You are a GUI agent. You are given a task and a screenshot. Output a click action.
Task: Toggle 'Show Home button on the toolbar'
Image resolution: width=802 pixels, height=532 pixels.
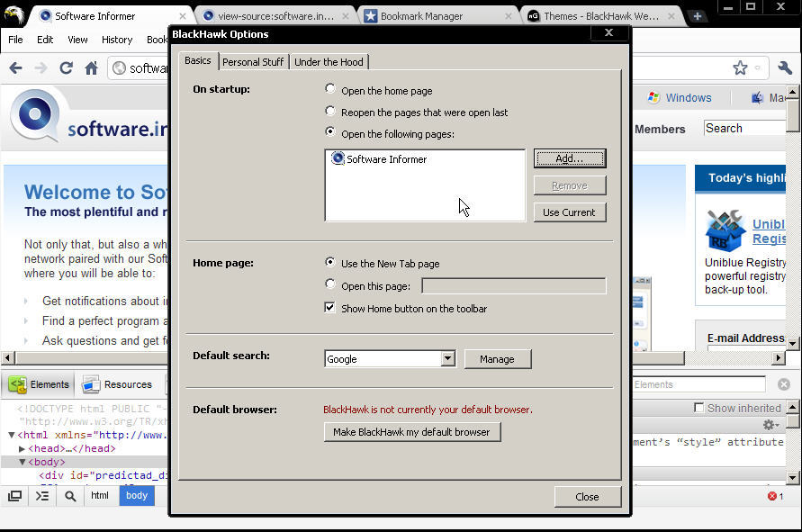[x=330, y=308]
